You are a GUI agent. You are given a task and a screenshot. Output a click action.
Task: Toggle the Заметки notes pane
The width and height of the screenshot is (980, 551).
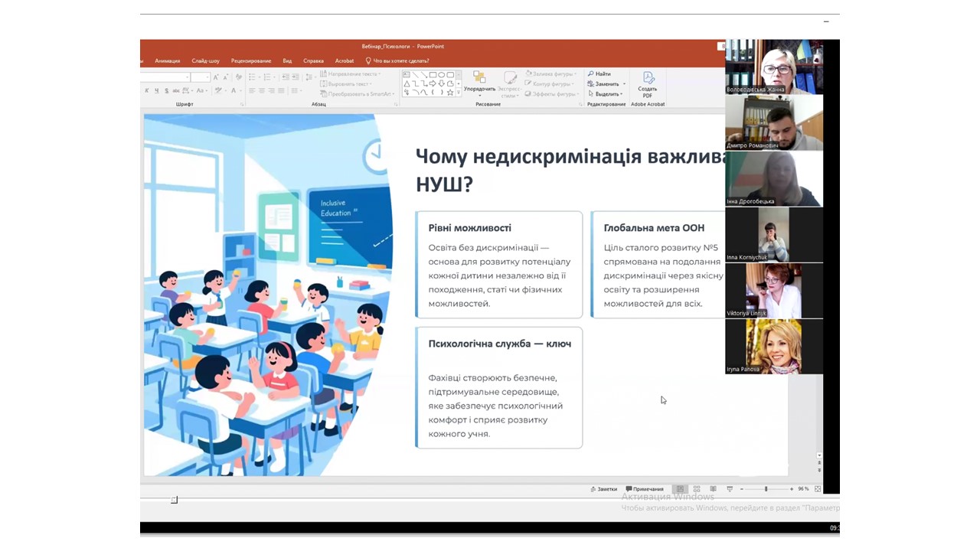603,489
